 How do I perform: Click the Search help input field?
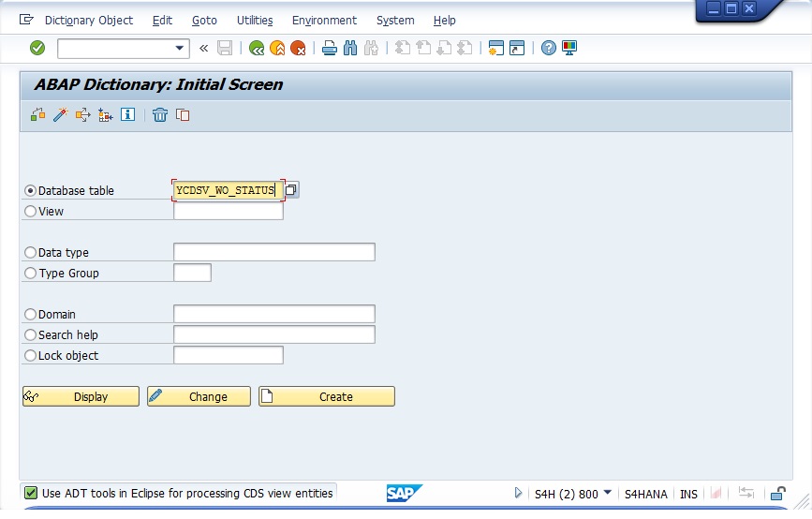[x=274, y=334]
